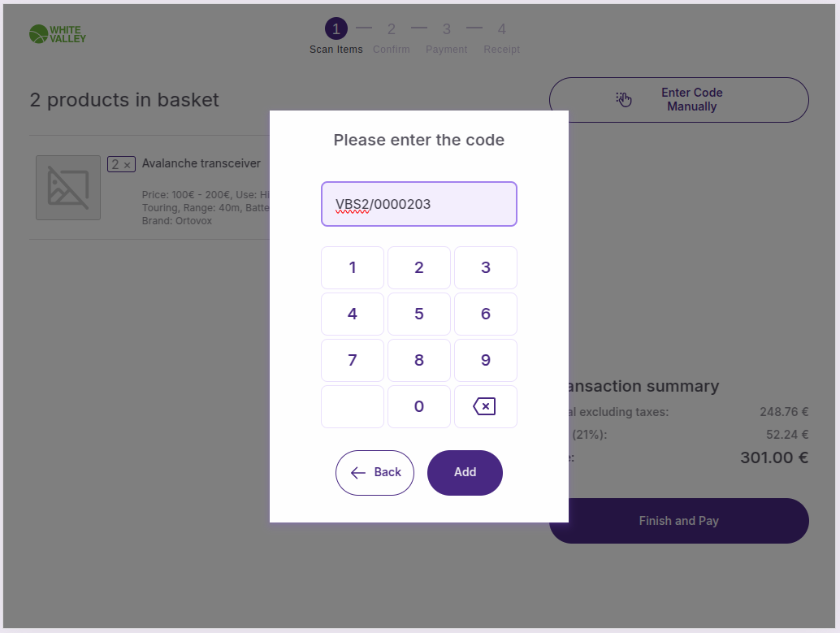Click the hand-tap icon for manual code

tap(623, 99)
